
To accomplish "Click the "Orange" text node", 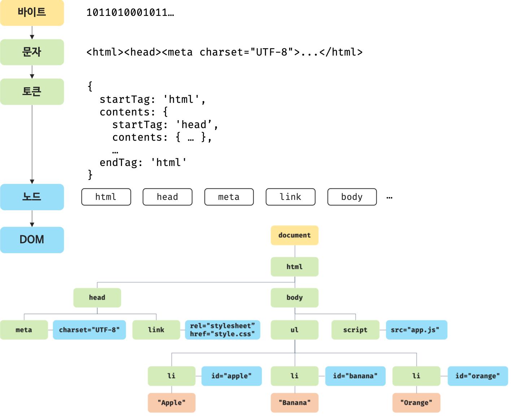I will [416, 403].
